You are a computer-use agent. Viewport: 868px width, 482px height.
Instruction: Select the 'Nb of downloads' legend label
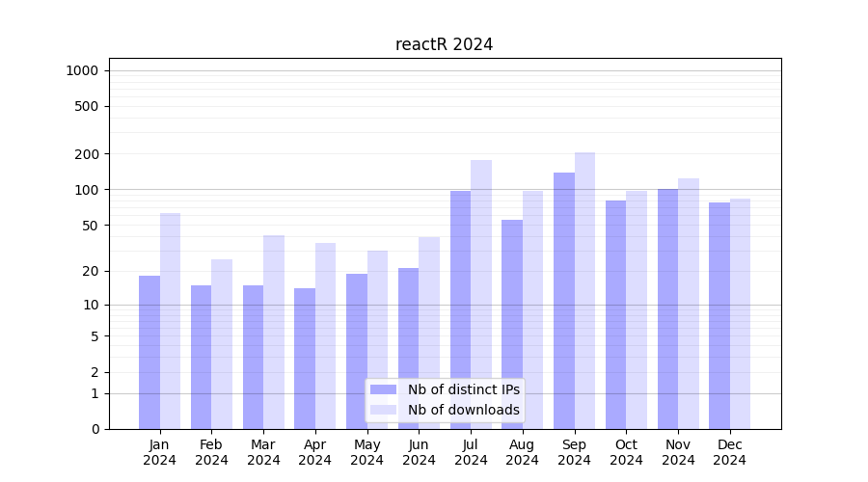pyautogui.click(x=463, y=410)
